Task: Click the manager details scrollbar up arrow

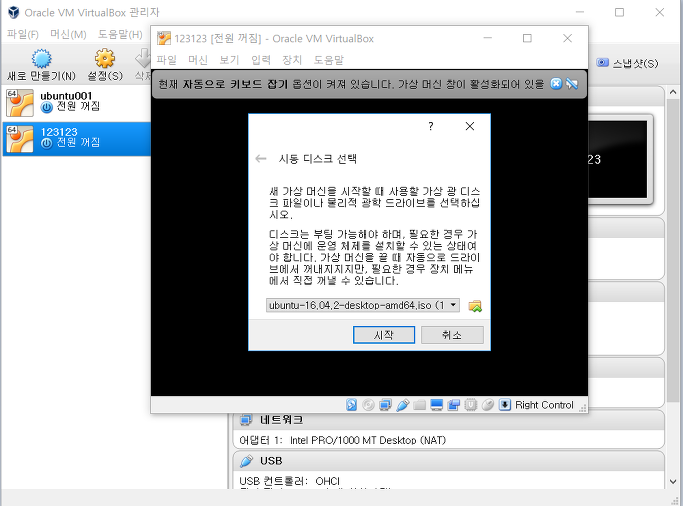Action: tap(673, 92)
